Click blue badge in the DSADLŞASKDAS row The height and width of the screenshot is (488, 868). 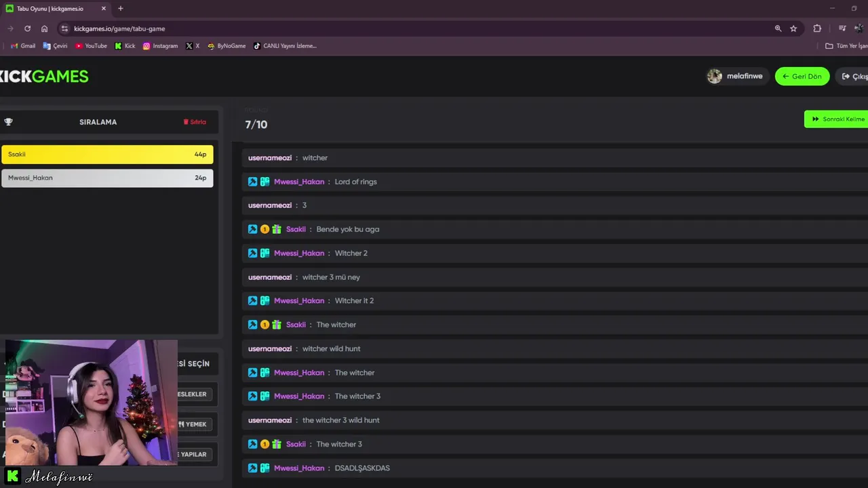pyautogui.click(x=252, y=468)
